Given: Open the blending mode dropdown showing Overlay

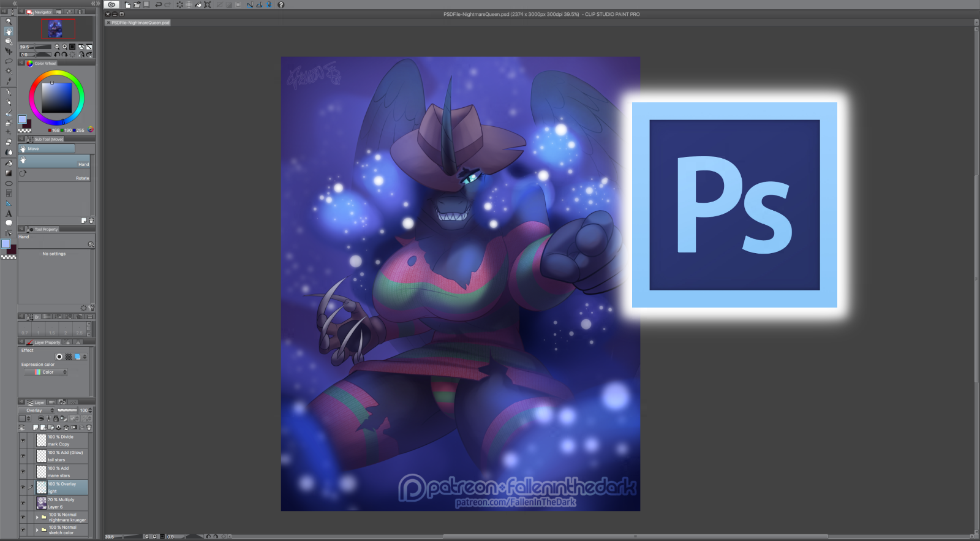Looking at the screenshot, I should point(37,410).
